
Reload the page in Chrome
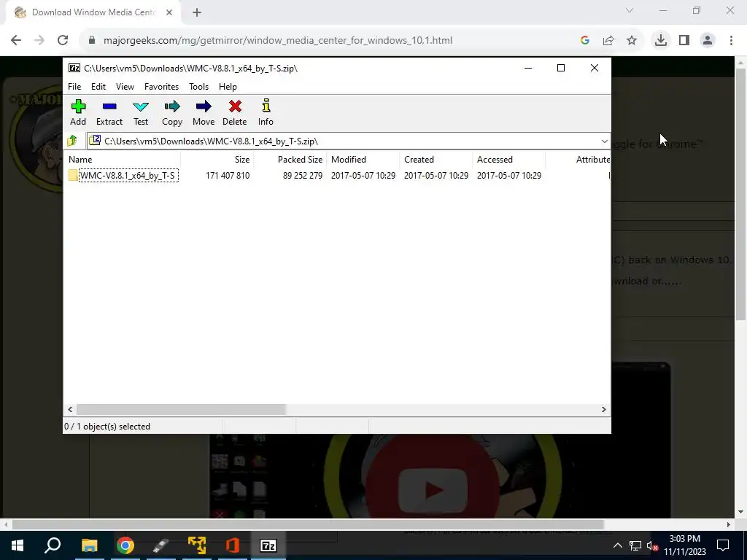pos(63,41)
